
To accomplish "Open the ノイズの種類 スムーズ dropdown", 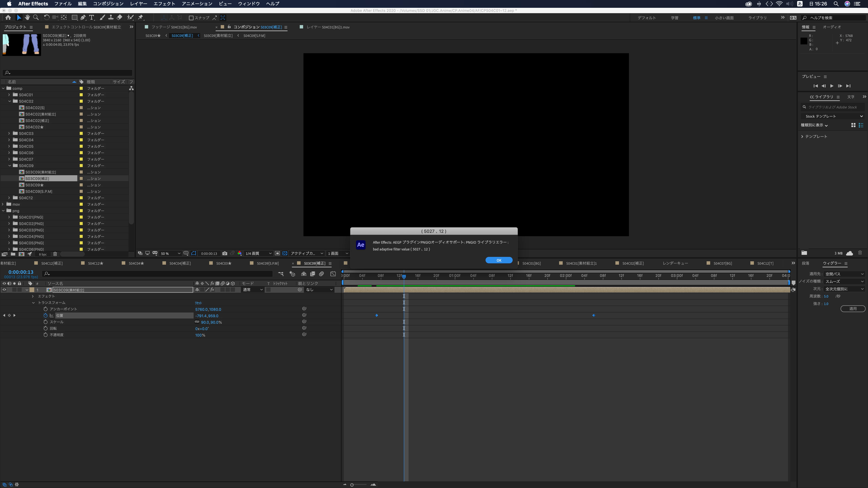I will click(844, 282).
